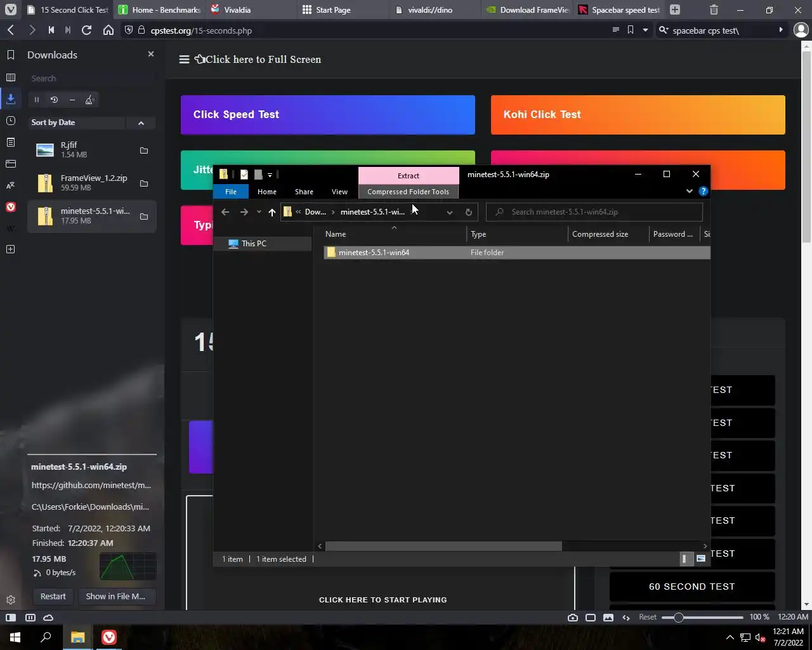Toggle Downloads sort direction arrow

pyautogui.click(x=141, y=123)
